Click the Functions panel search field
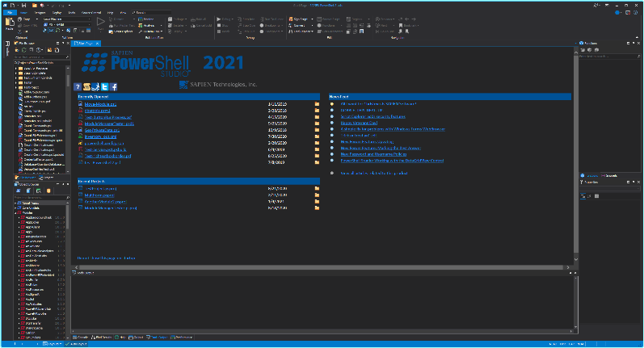Screen dimensions: 644x348 [x=609, y=57]
